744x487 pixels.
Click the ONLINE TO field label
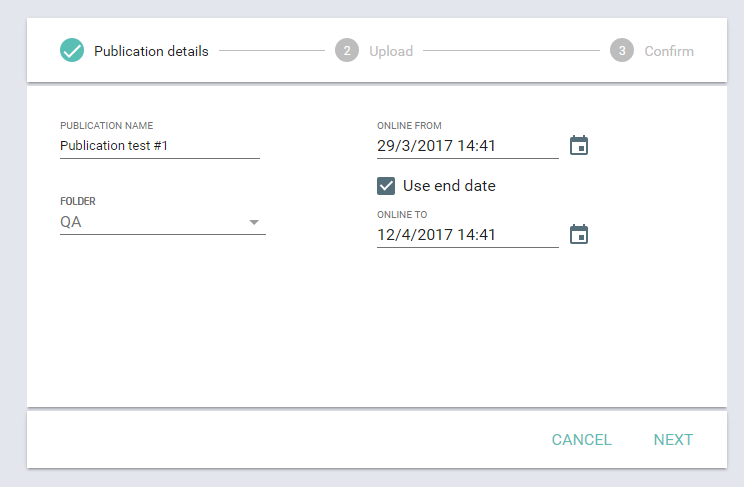(402, 215)
